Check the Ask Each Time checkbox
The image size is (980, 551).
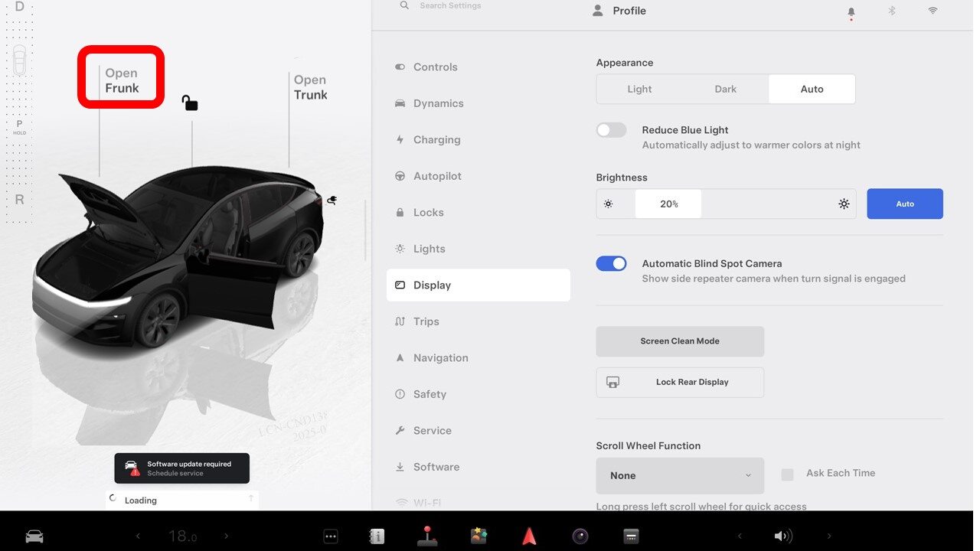(787, 474)
